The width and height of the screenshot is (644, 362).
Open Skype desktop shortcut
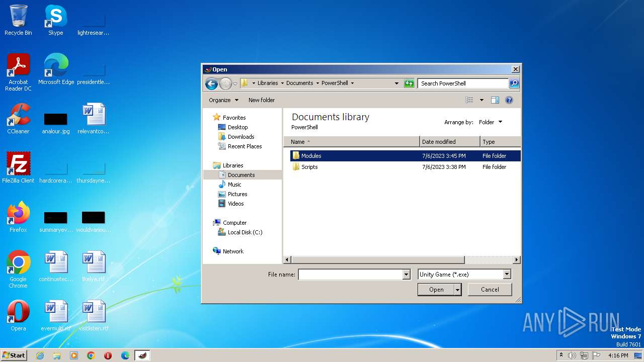55,20
